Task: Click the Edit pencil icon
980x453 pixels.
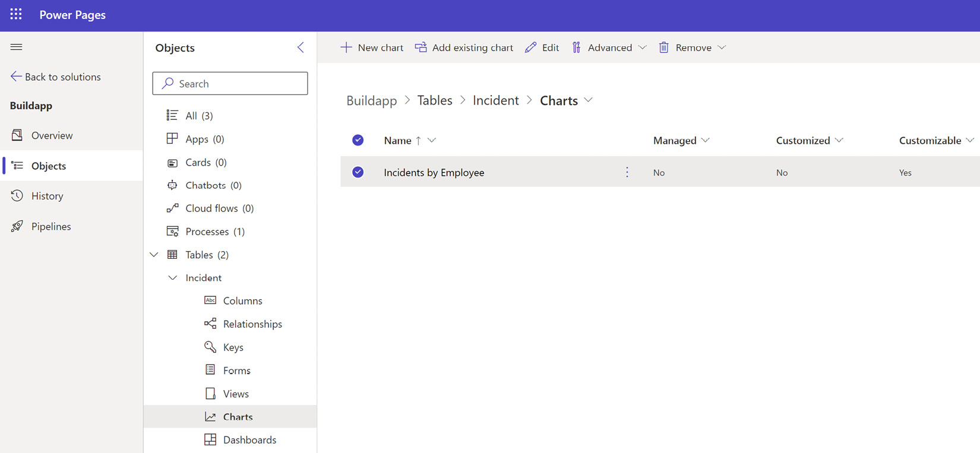Action: tap(530, 47)
